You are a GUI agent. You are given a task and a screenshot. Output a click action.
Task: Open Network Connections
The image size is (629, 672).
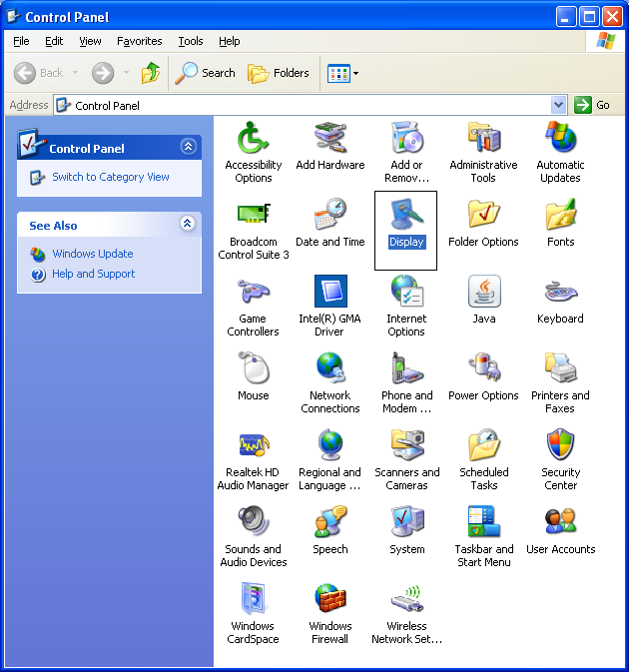pos(329,367)
